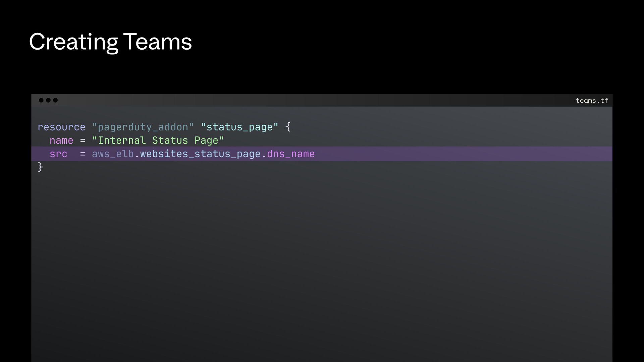Click the middle window control dot
Viewport: 644px width, 362px height.
[x=48, y=100]
